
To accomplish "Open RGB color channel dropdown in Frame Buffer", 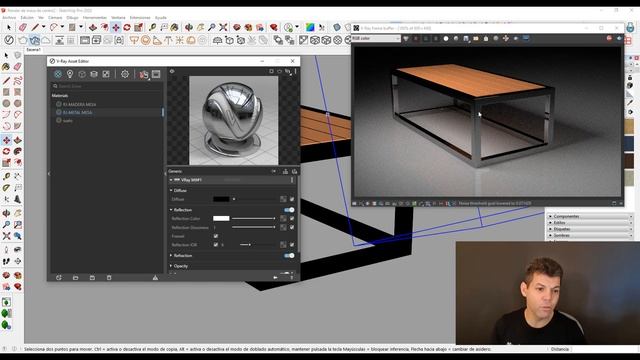I will point(376,38).
